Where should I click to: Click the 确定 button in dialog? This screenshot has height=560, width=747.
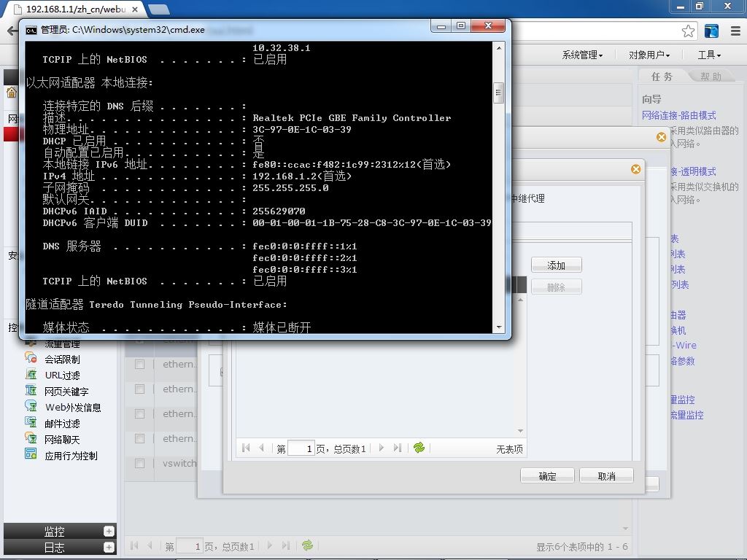pos(547,475)
